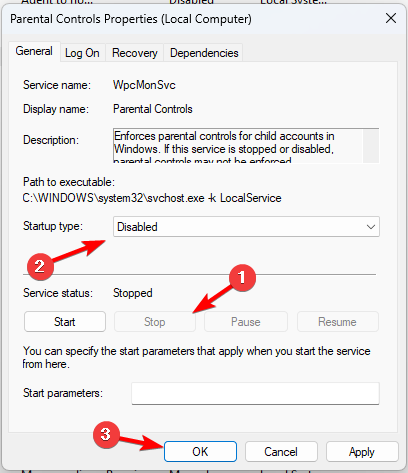Image resolution: width=408 pixels, height=473 pixels.
Task: Switch to the Recovery tab
Action: coord(135,53)
